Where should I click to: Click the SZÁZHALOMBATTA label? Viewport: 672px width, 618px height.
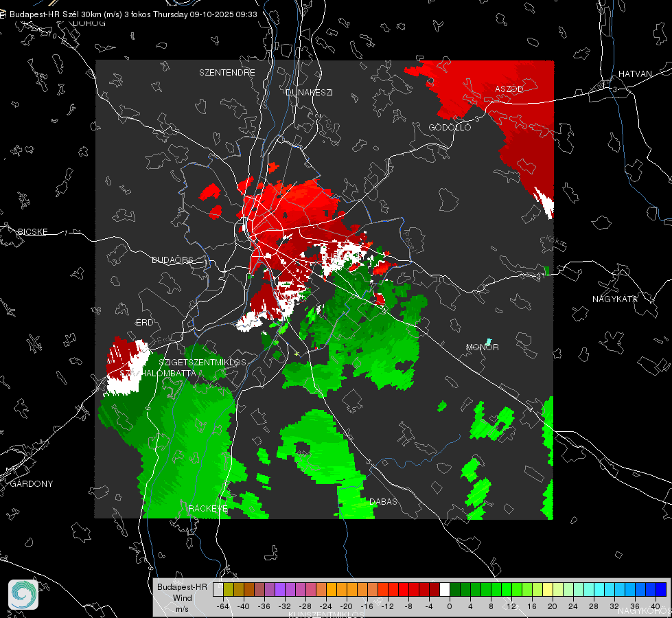[158, 373]
